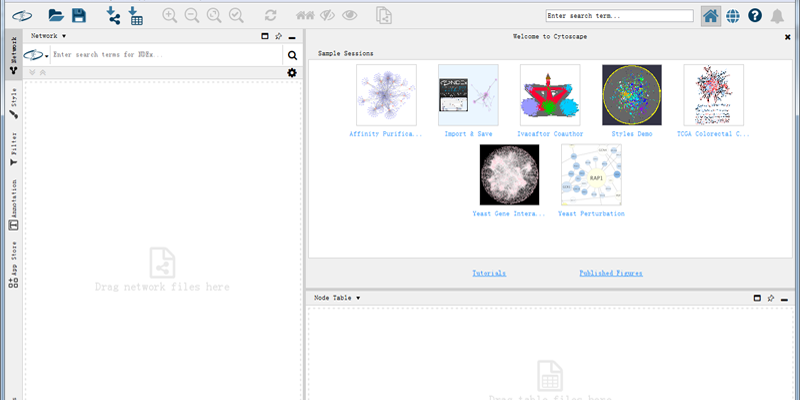
Task: Create new network from selection document icon
Action: click(x=384, y=15)
